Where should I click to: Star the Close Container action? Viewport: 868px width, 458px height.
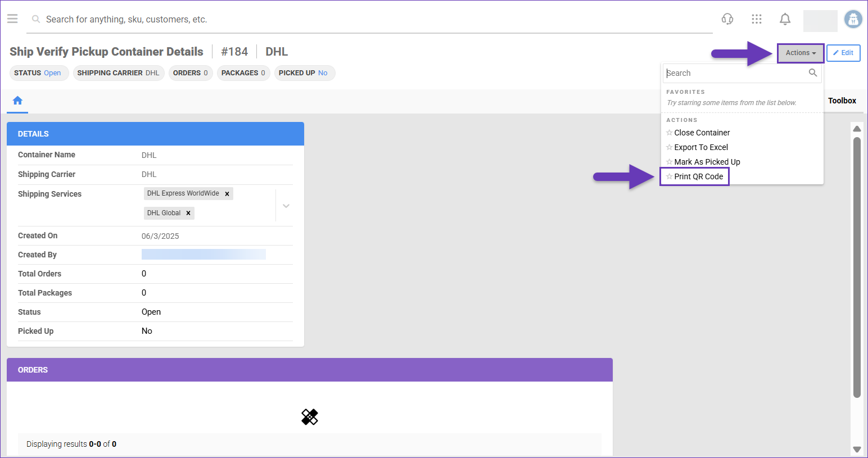click(x=670, y=133)
